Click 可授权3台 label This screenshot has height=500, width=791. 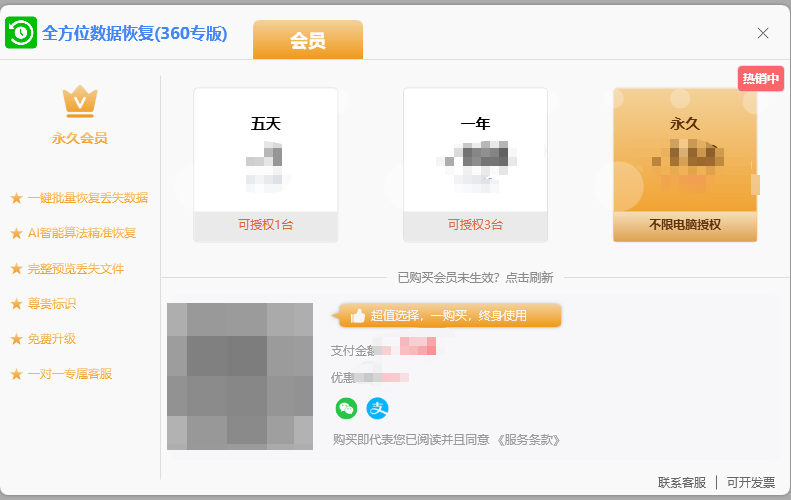475,225
